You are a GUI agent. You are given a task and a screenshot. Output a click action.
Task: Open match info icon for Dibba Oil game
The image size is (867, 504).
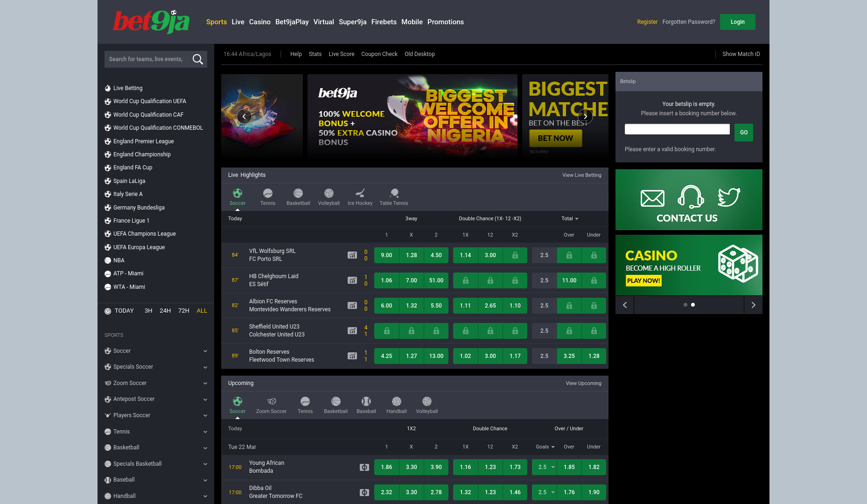coord(364,492)
